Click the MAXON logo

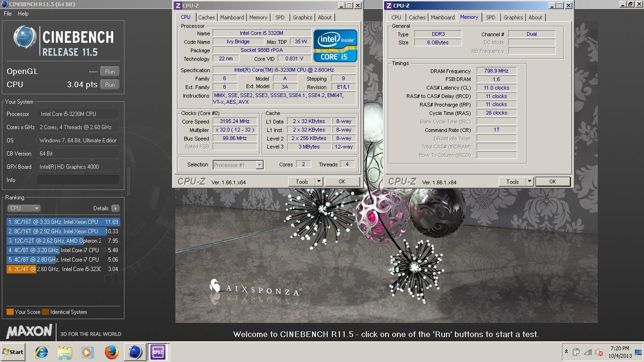(29, 331)
